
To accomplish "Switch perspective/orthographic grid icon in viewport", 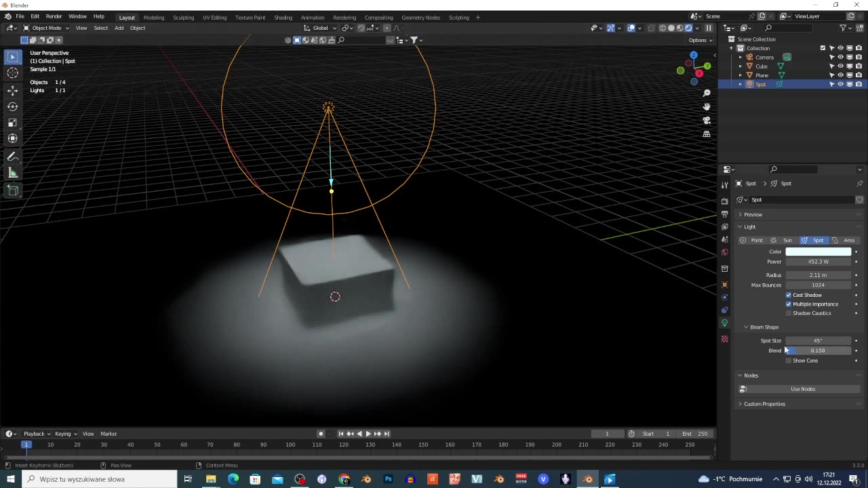I will click(x=707, y=134).
